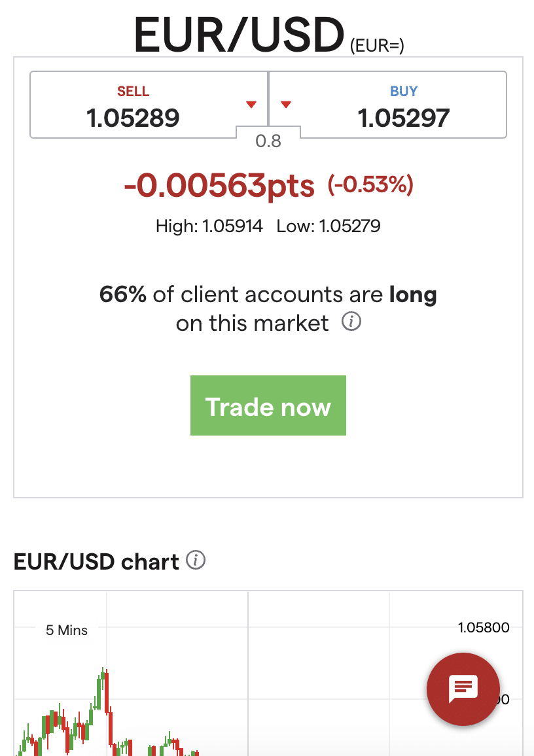Click the info icon beside client sentiment
Screen dimensions: 534x756
352,322
